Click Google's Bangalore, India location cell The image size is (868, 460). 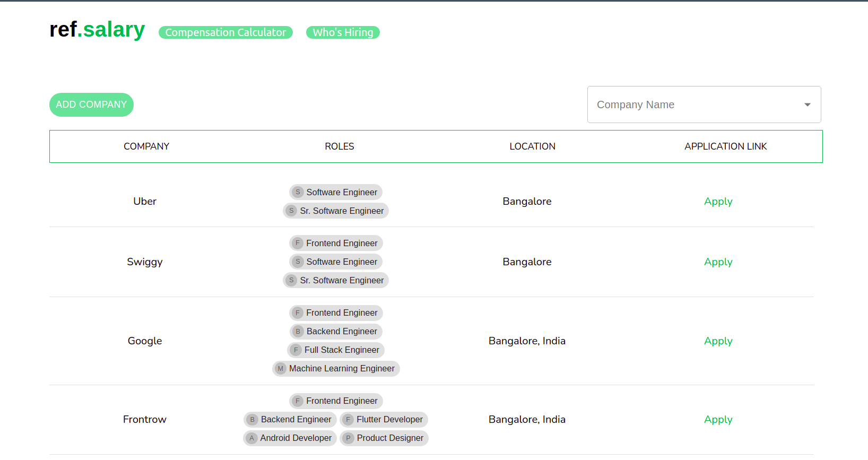pyautogui.click(x=527, y=341)
